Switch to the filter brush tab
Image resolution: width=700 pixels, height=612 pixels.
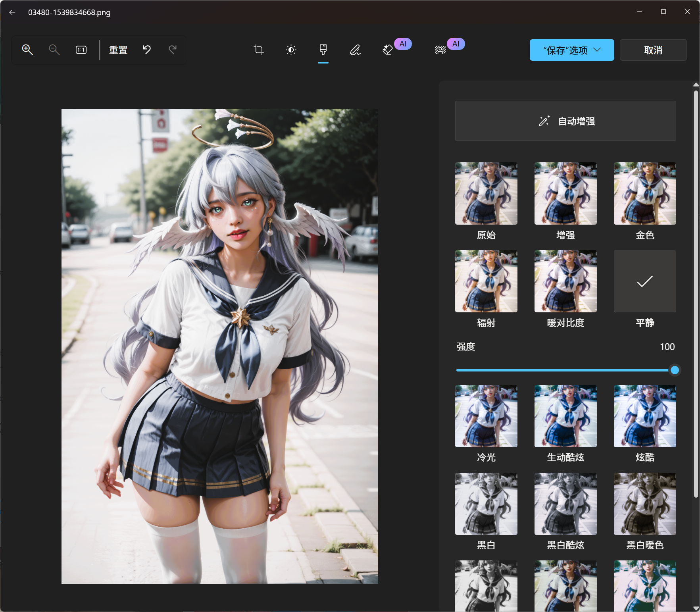(x=323, y=50)
